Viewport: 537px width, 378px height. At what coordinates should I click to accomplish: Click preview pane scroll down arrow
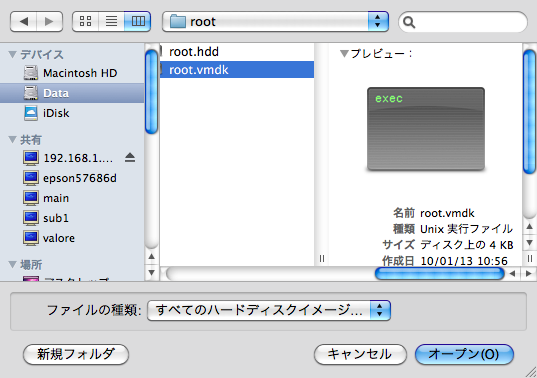(x=529, y=243)
